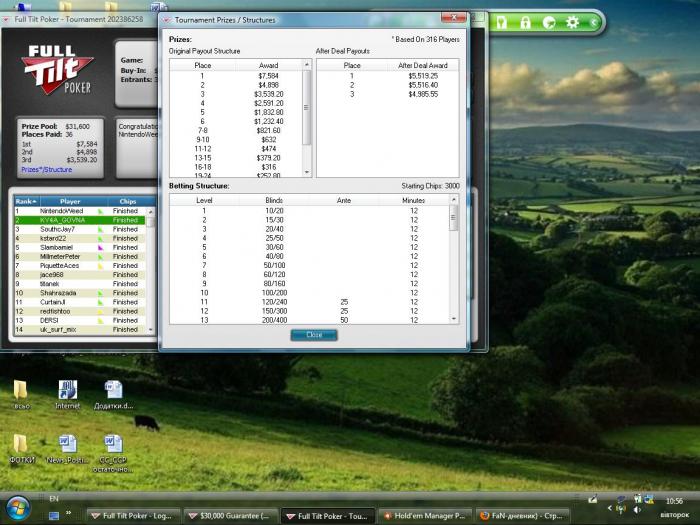Click the lock icon in green toolbar
Image resolution: width=700 pixels, height=525 pixels.
[x=525, y=22]
